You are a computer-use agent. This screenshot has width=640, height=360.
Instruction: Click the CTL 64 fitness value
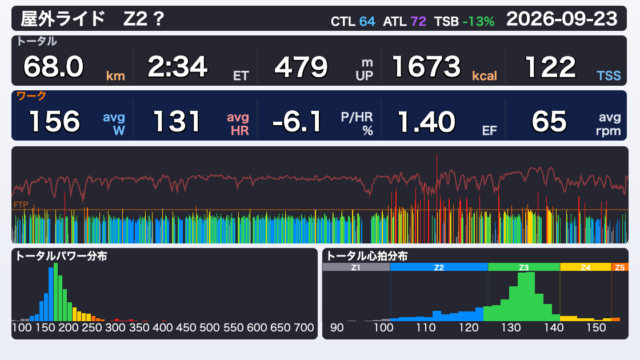[x=353, y=21]
